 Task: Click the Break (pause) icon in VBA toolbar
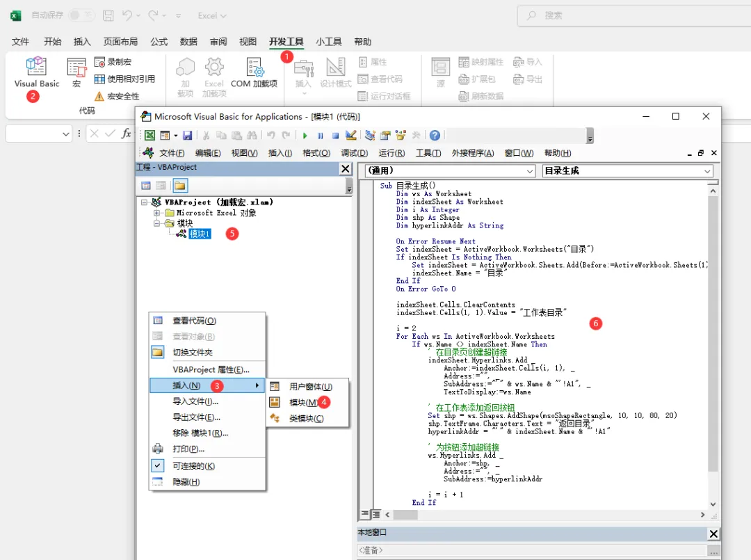pyautogui.click(x=320, y=136)
